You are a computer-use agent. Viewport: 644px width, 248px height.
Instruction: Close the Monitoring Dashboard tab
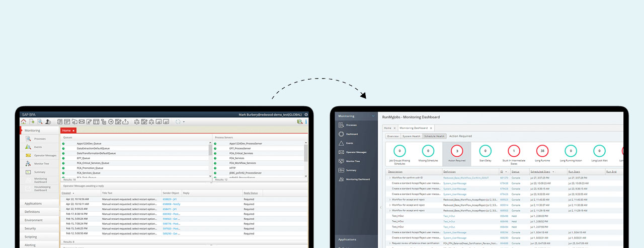click(x=431, y=128)
